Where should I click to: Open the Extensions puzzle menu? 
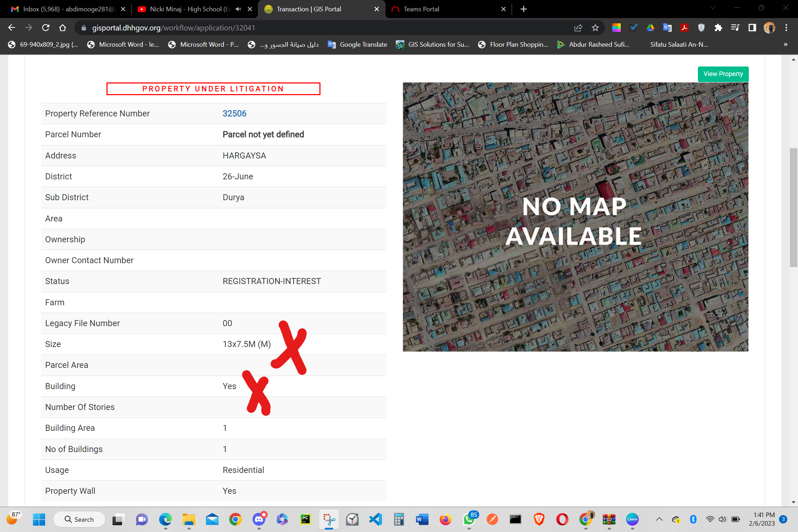pyautogui.click(x=718, y=28)
